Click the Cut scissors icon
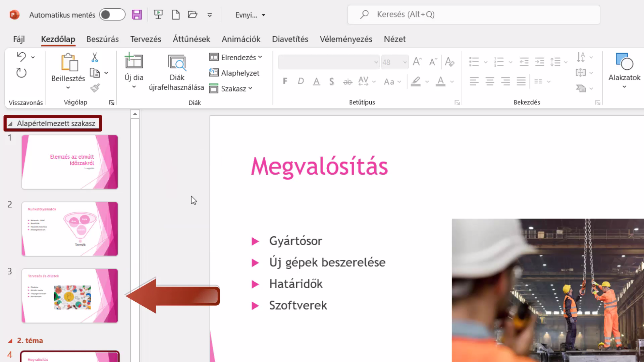Viewport: 644px width, 362px height. (x=95, y=57)
